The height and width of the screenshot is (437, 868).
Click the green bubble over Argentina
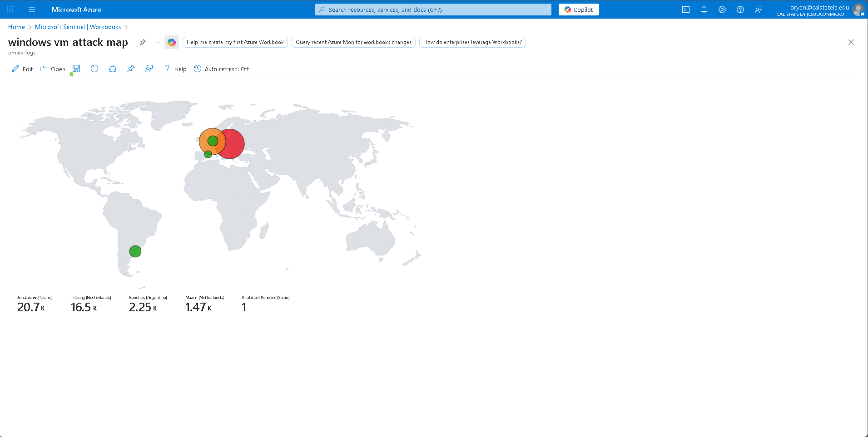click(x=135, y=251)
